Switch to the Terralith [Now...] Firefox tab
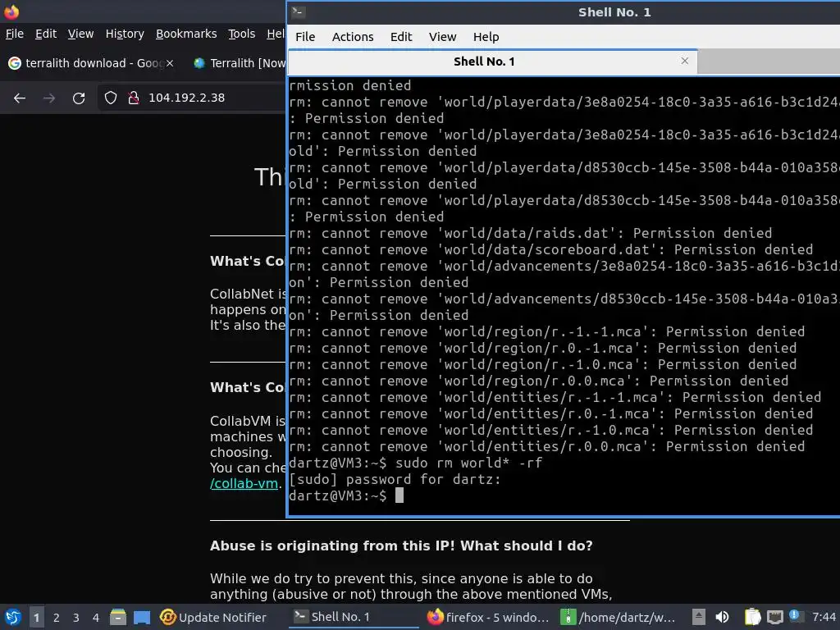The width and height of the screenshot is (840, 630). click(x=239, y=63)
